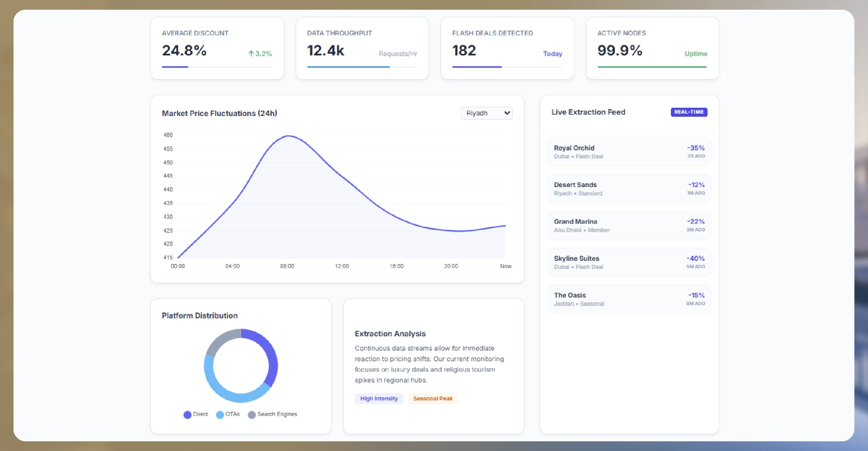
Task: Toggle the Direct legend item
Action: [x=195, y=414]
